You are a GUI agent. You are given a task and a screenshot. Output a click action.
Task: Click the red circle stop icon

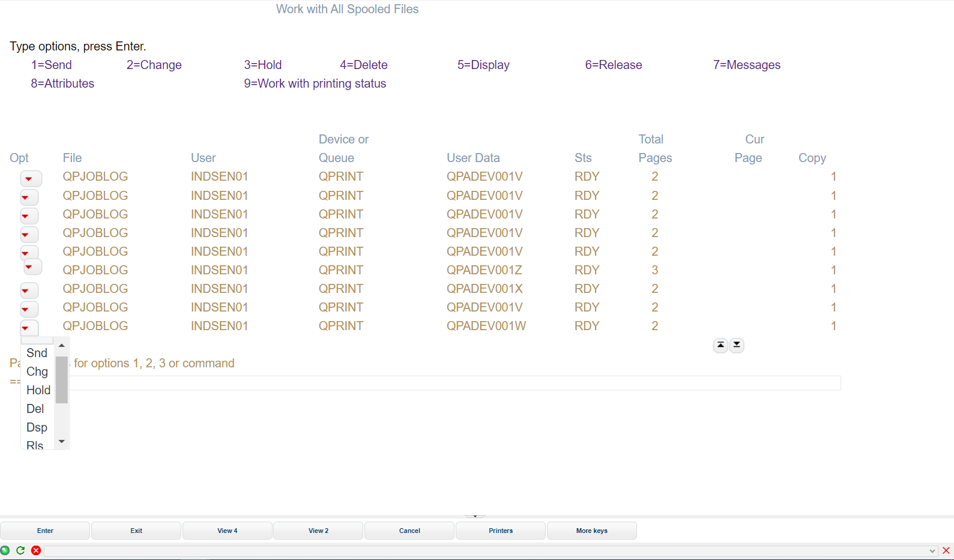pyautogui.click(x=36, y=550)
